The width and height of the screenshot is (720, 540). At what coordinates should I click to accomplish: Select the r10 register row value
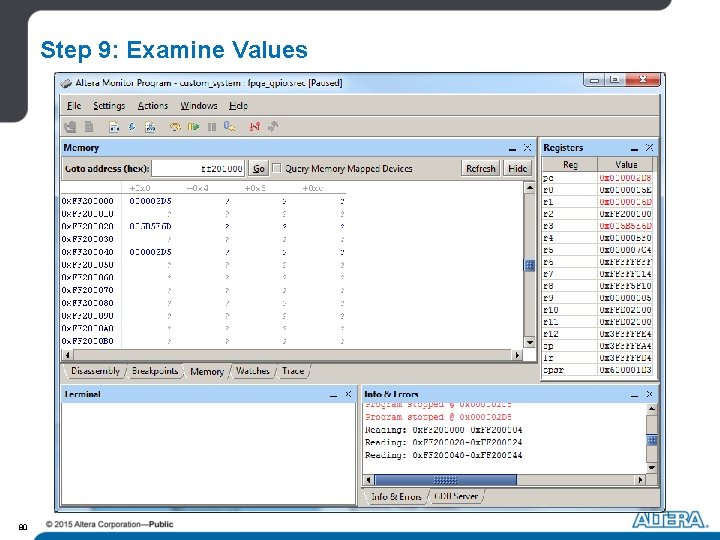(625, 310)
